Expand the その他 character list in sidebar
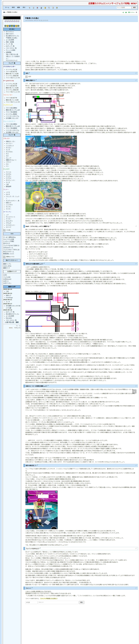The width and height of the screenshot is (139, 644). click(x=4, y=230)
